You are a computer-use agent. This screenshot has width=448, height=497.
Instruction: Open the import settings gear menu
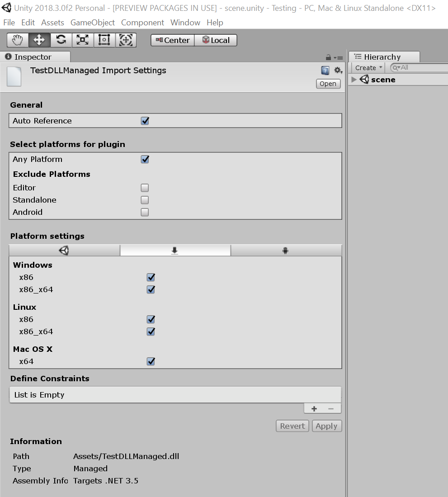pos(339,71)
